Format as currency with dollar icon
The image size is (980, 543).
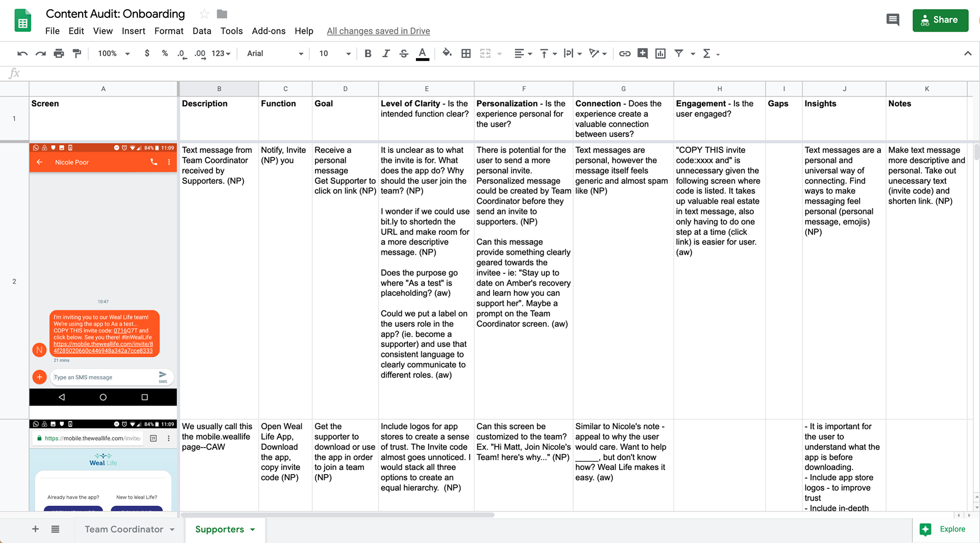pyautogui.click(x=147, y=53)
